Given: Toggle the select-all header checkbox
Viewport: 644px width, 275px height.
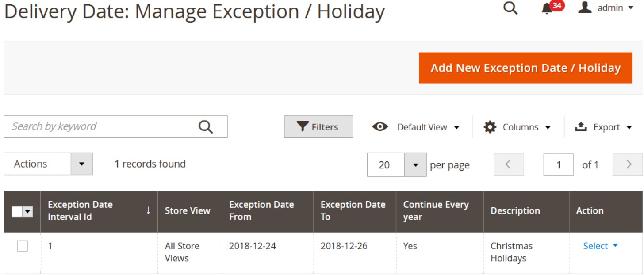Looking at the screenshot, I should click(17, 212).
